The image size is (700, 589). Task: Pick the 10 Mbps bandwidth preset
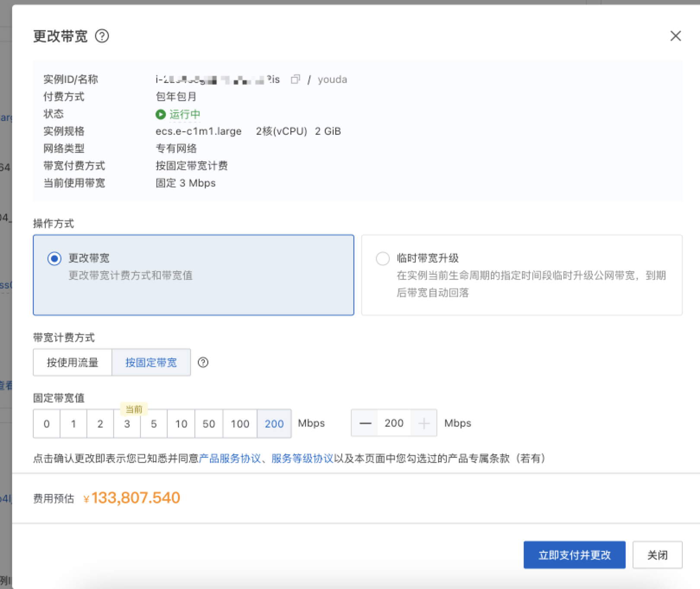(181, 424)
